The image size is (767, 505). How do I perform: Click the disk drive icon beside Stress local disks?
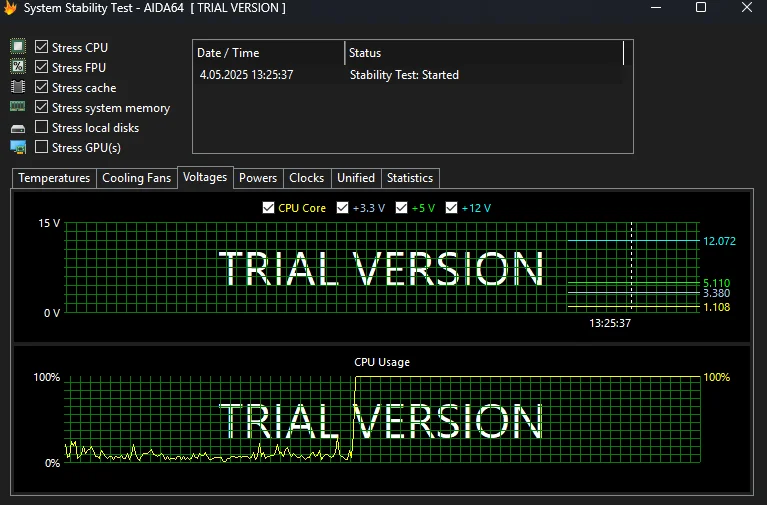pos(18,129)
